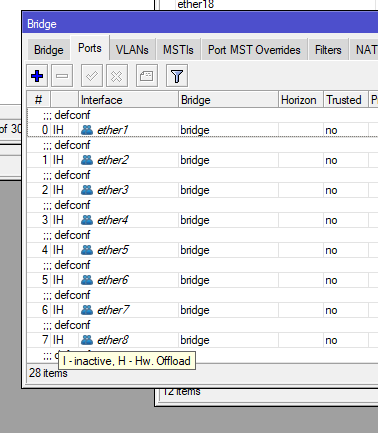Click the 28 items status text
This screenshot has width=378, height=433.
(x=48, y=373)
